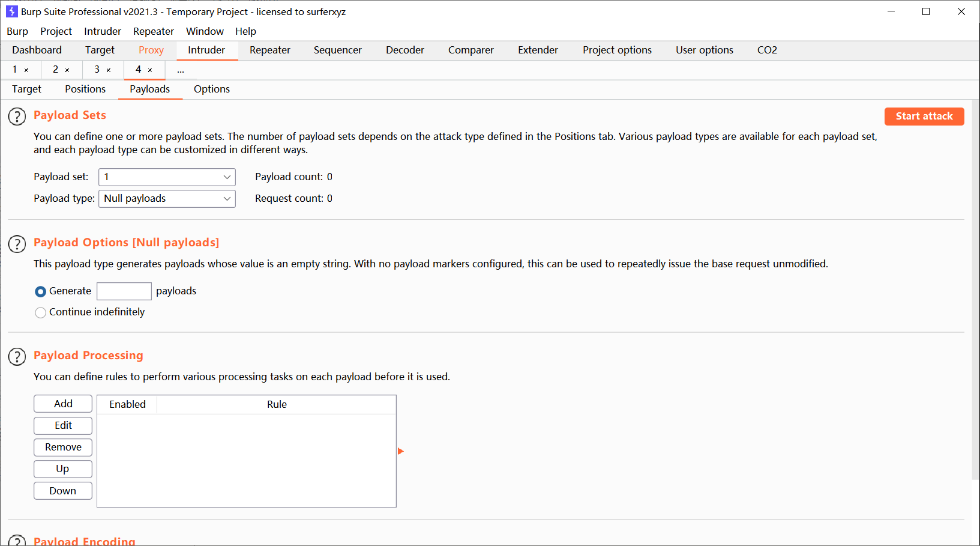Open the Burp menu

pyautogui.click(x=17, y=31)
